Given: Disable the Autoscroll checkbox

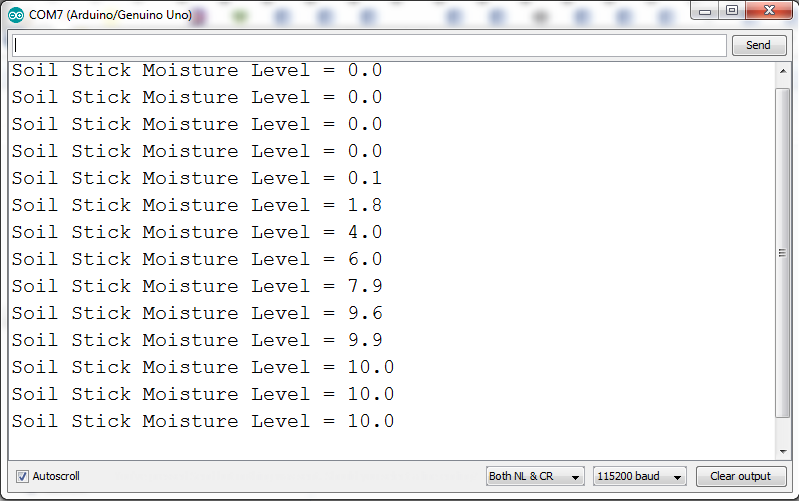Looking at the screenshot, I should tap(23, 476).
